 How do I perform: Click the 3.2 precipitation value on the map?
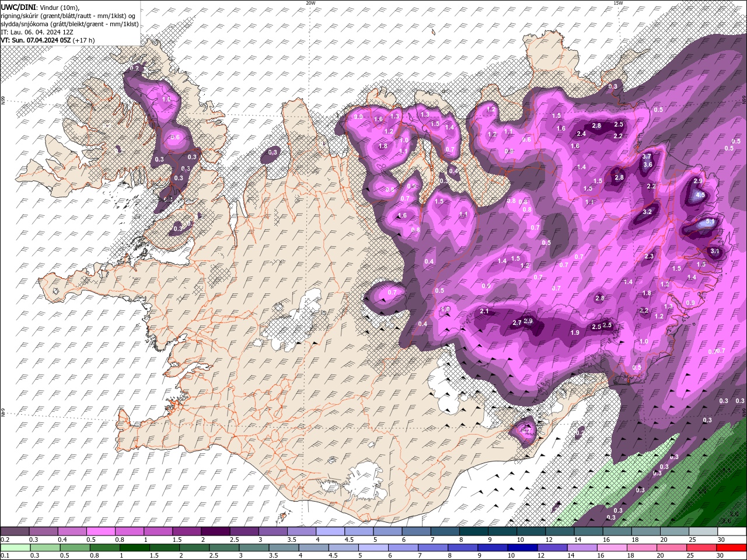tap(647, 212)
